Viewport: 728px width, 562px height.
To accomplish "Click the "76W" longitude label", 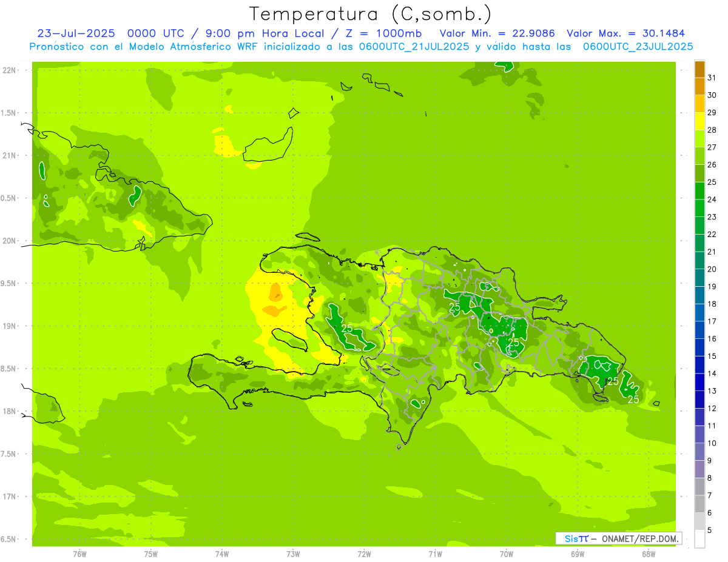I will coord(79,554).
